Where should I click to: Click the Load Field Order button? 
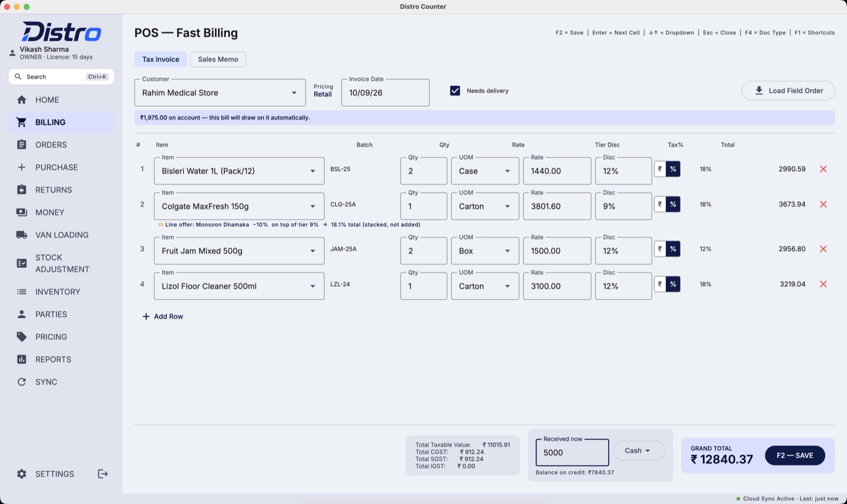point(788,91)
